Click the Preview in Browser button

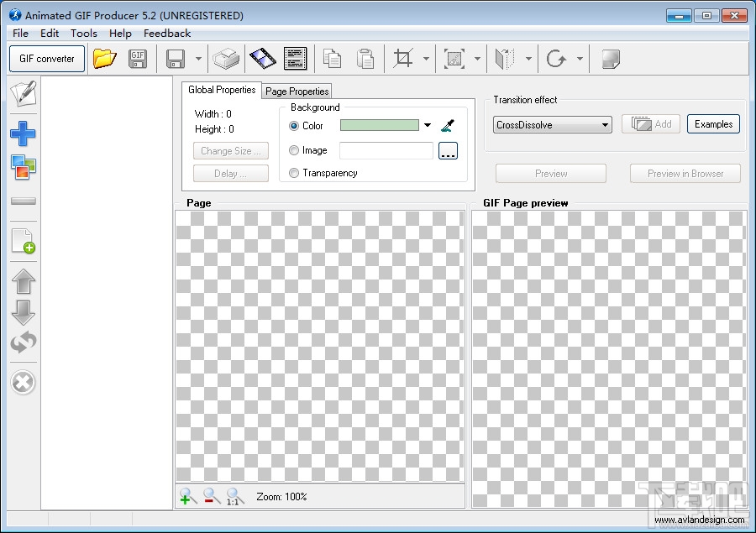pyautogui.click(x=685, y=174)
